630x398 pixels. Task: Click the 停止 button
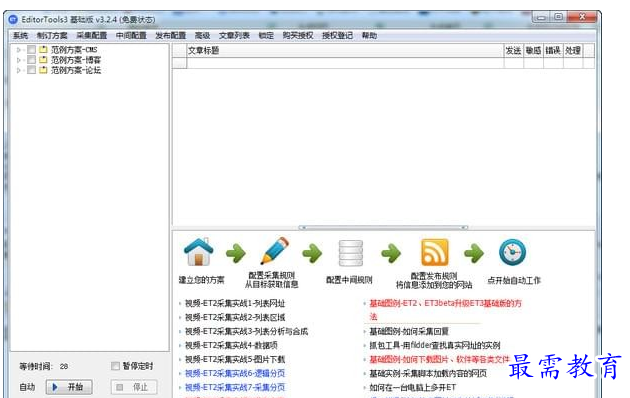pos(134,387)
